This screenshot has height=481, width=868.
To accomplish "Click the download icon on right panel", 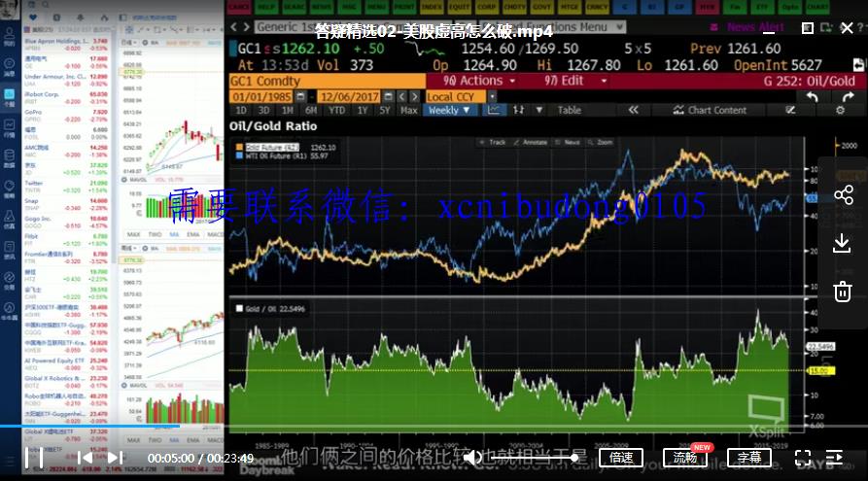I will (x=842, y=244).
